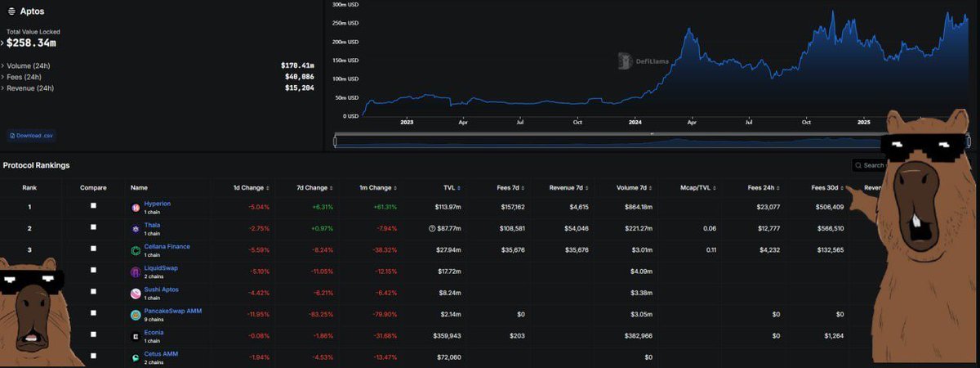Click the 0.11 Mcap/TVL cell

(x=710, y=250)
